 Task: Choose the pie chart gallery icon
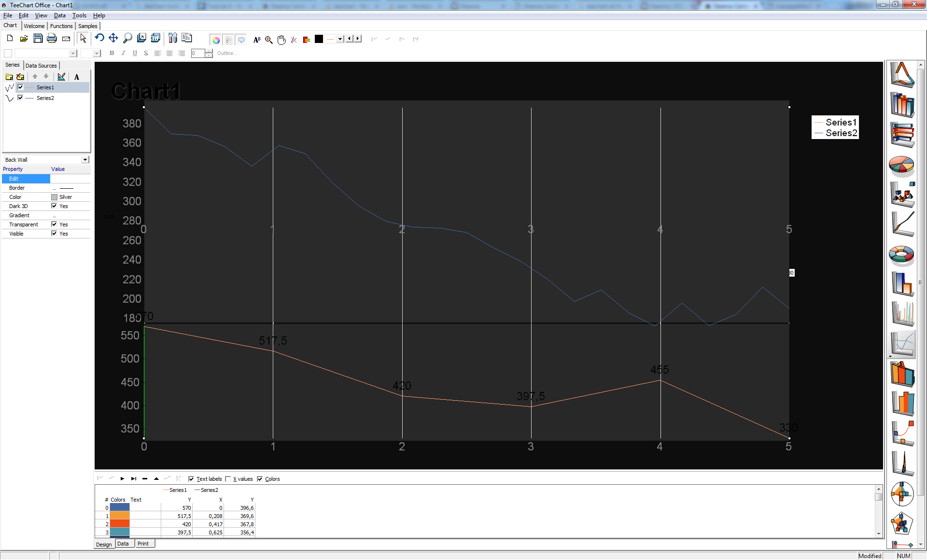point(901,165)
